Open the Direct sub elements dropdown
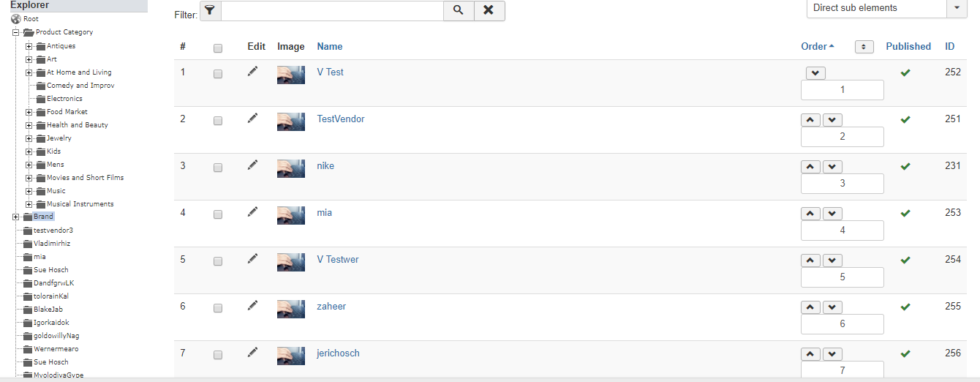This screenshot has height=382, width=980. coord(886,8)
